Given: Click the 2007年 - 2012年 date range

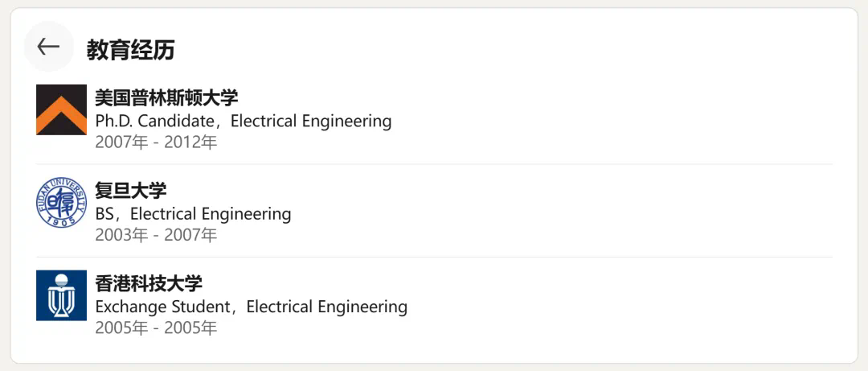Looking at the screenshot, I should pos(156,142).
